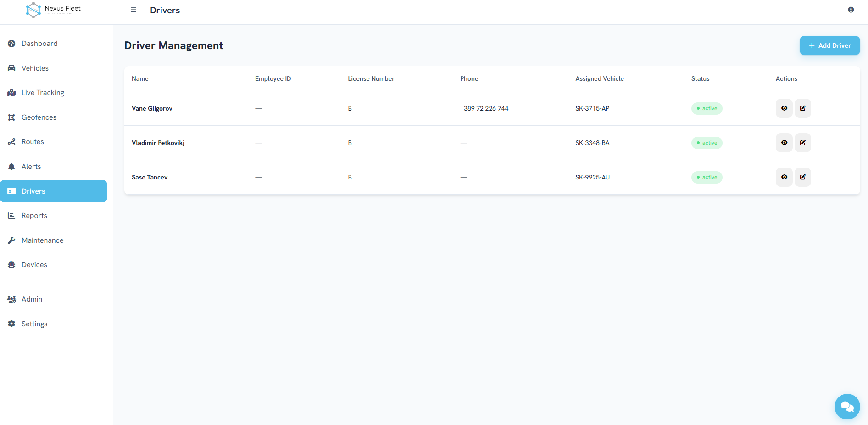Image resolution: width=868 pixels, height=425 pixels.
Task: Click active status badge for Vladimir Petkovikj
Action: coord(707,143)
